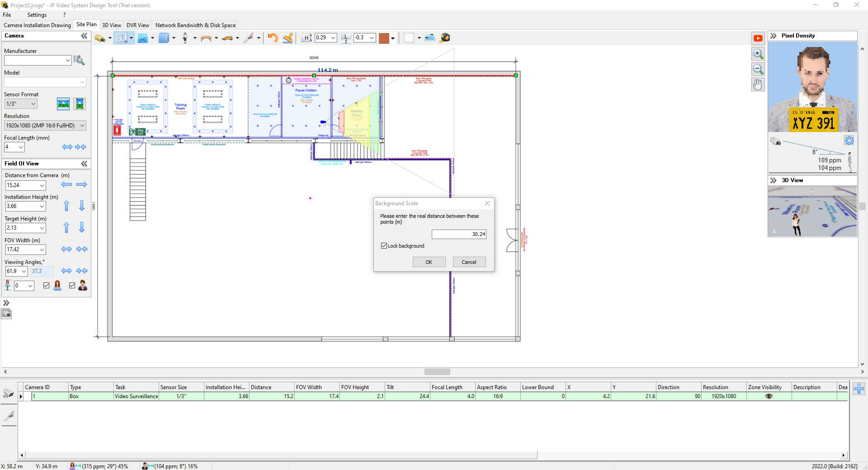Click the orange color swatch
Viewport: 868px width, 470px height.
point(384,38)
